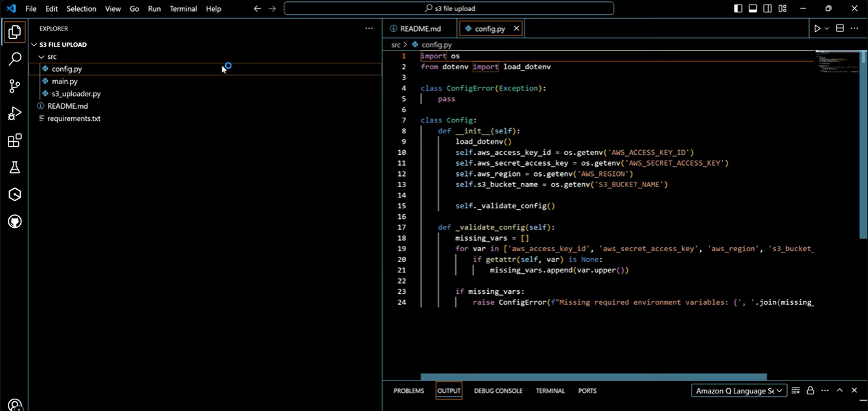Open the Source Control view
Image resolution: width=868 pixels, height=411 pixels.
pyautogui.click(x=14, y=86)
